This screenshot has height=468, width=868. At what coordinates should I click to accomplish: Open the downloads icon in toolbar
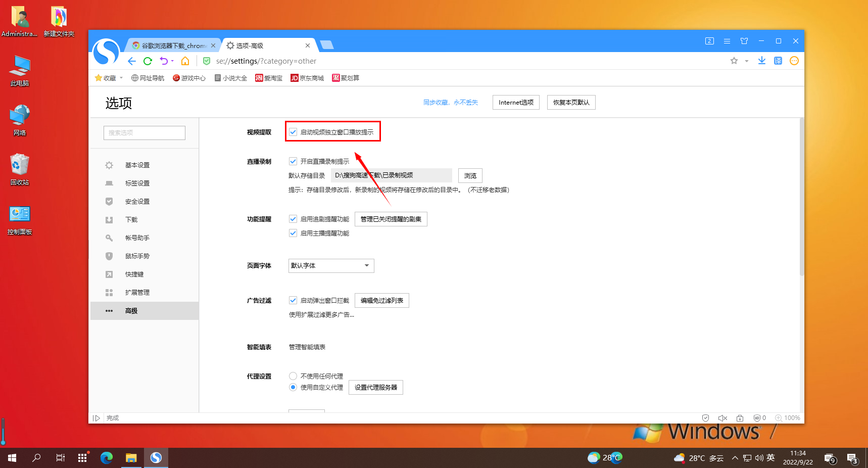point(762,61)
